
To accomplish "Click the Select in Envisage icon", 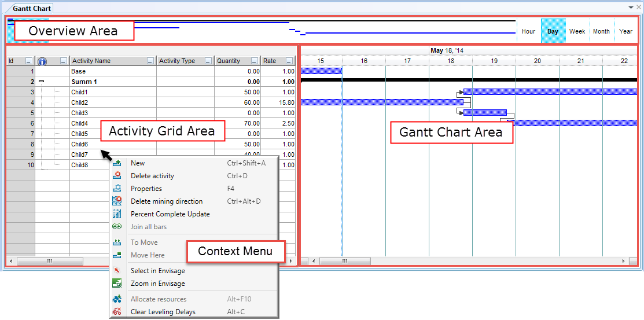I will (117, 271).
